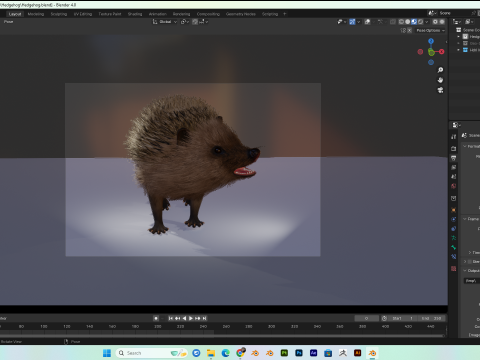Open the Physics properties tab
Viewport: 480px width, 360px height.
click(454, 229)
